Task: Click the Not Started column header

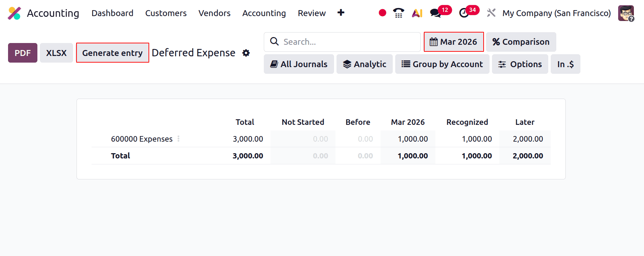Action: (x=303, y=122)
